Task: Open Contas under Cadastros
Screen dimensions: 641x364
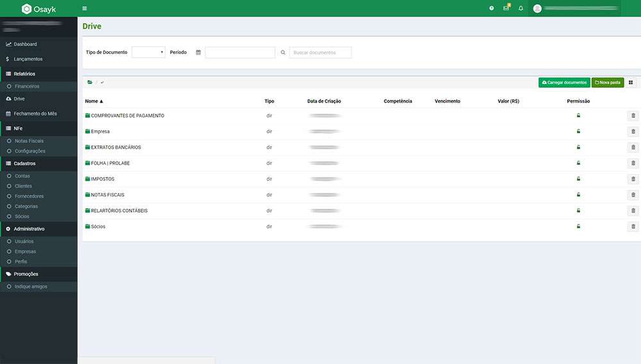Action: [x=39, y=176]
